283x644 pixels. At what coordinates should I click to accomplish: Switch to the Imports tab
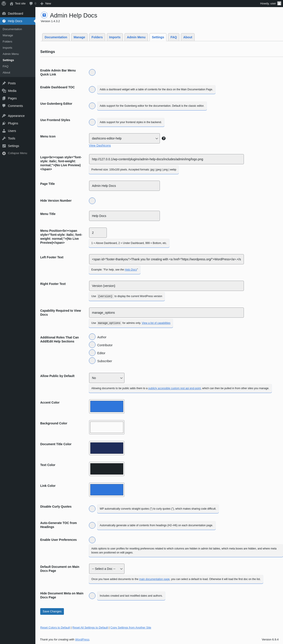tap(115, 37)
